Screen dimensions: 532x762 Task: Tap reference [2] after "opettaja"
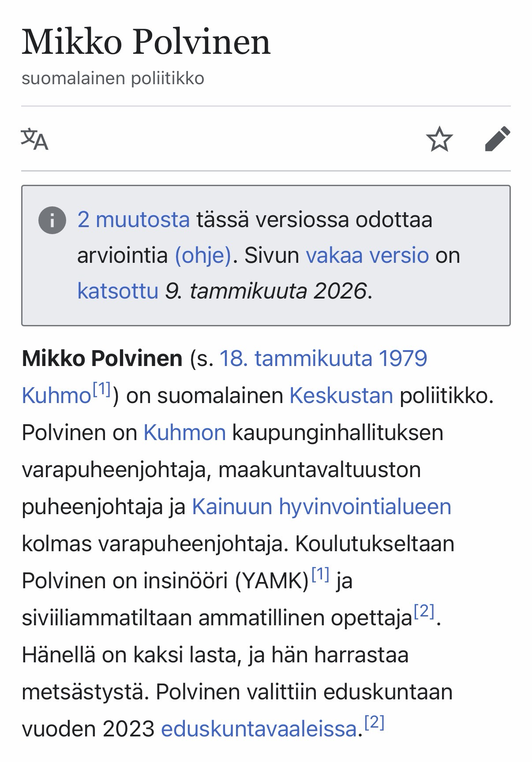pos(424,611)
